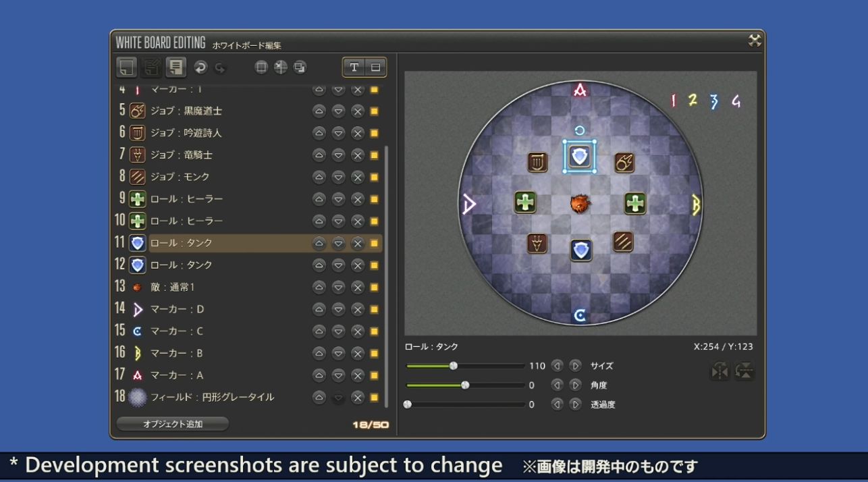Click the board edit pencil icon
868x482 pixels.
coord(151,67)
